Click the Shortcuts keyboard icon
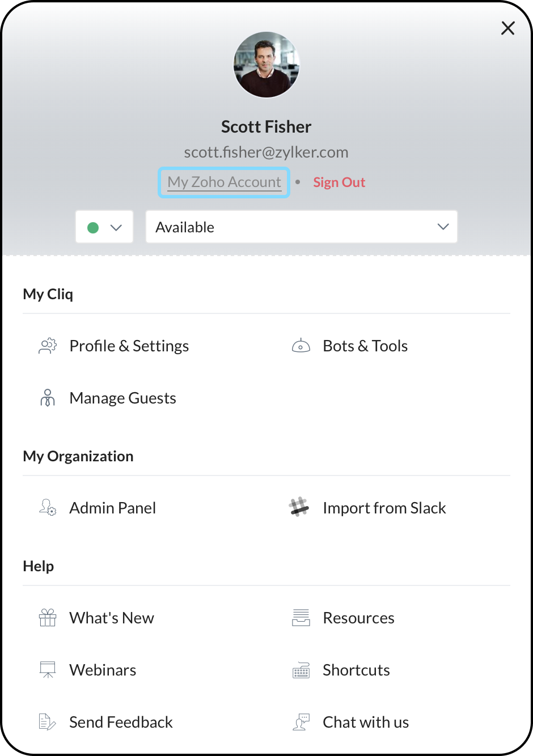 pyautogui.click(x=301, y=670)
